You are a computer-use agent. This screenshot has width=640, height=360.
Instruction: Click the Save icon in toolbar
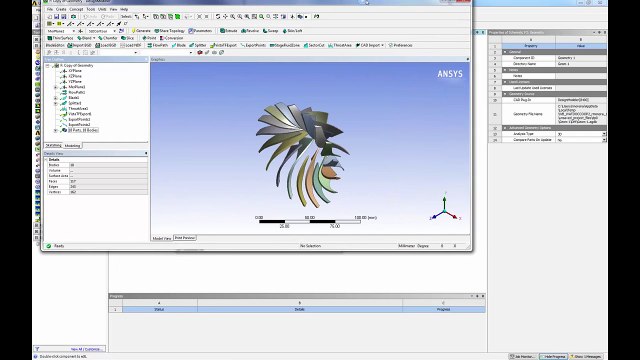[56, 17]
